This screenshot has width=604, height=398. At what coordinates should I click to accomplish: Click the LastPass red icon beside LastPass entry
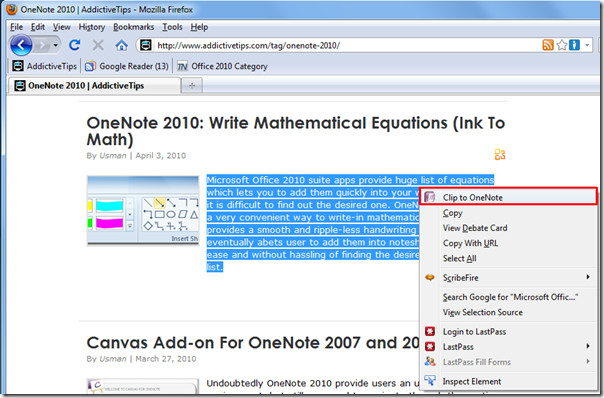(430, 347)
